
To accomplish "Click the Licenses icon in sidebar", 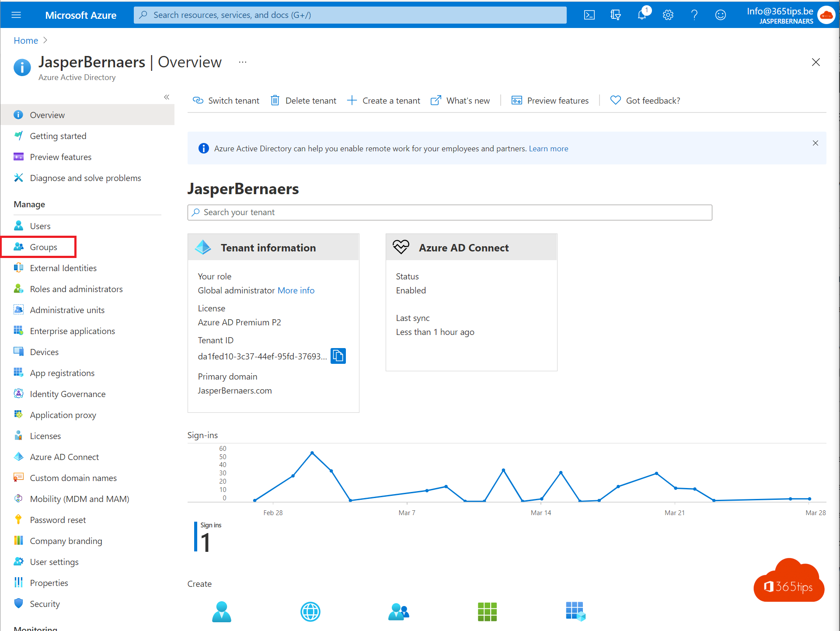I will 18,436.
